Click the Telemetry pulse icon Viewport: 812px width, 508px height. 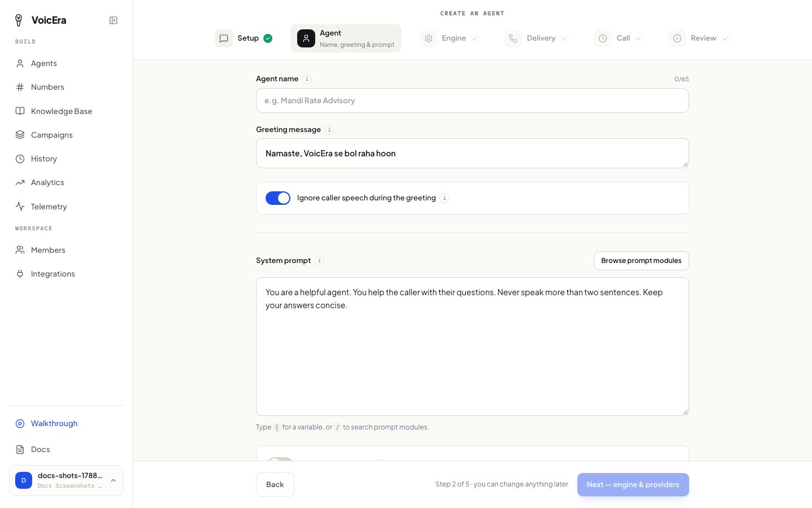20,207
